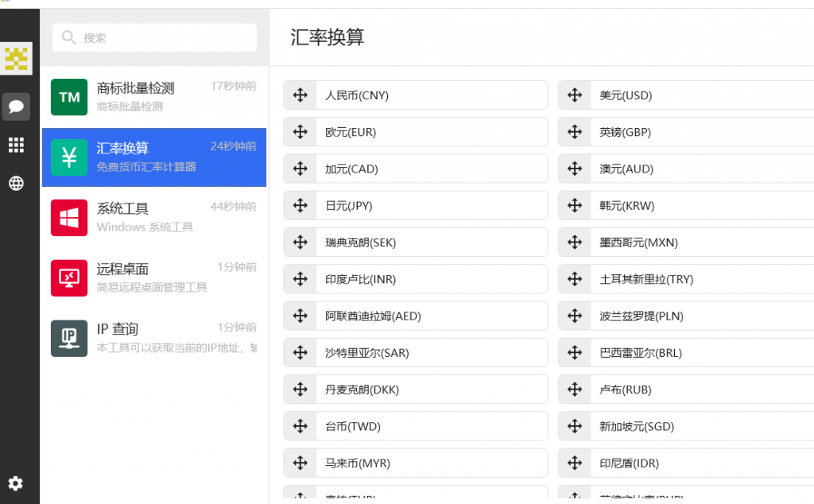The height and width of the screenshot is (504, 814).
Task: Click the yellow app logo at sidebar top
Action: tap(16, 58)
